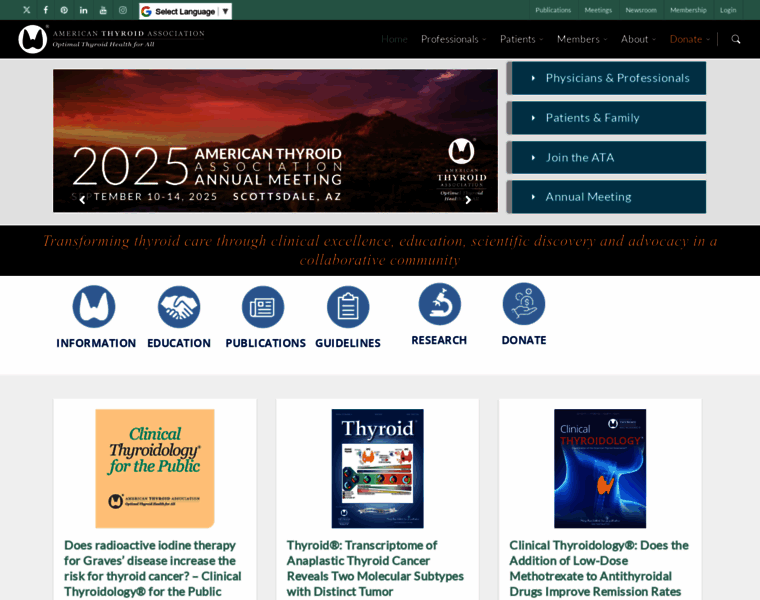Click the search magnifier icon

736,39
